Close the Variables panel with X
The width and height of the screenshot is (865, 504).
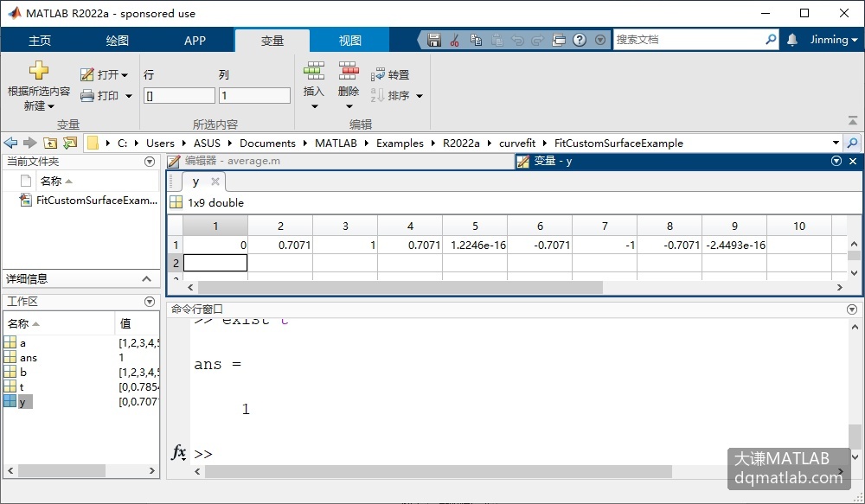point(853,161)
